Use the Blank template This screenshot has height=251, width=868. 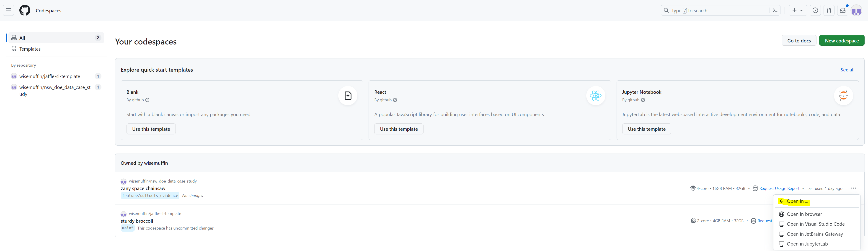(151, 129)
